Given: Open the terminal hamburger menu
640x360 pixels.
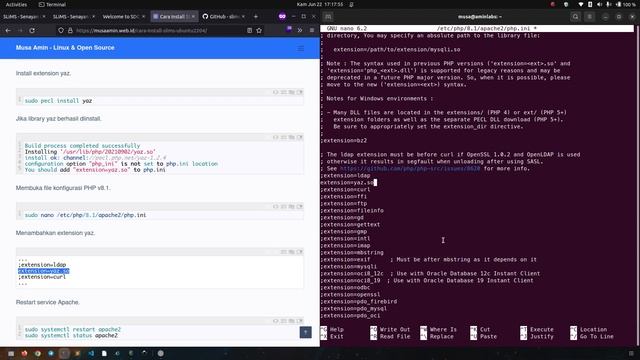Looking at the screenshot, I should click(589, 17).
